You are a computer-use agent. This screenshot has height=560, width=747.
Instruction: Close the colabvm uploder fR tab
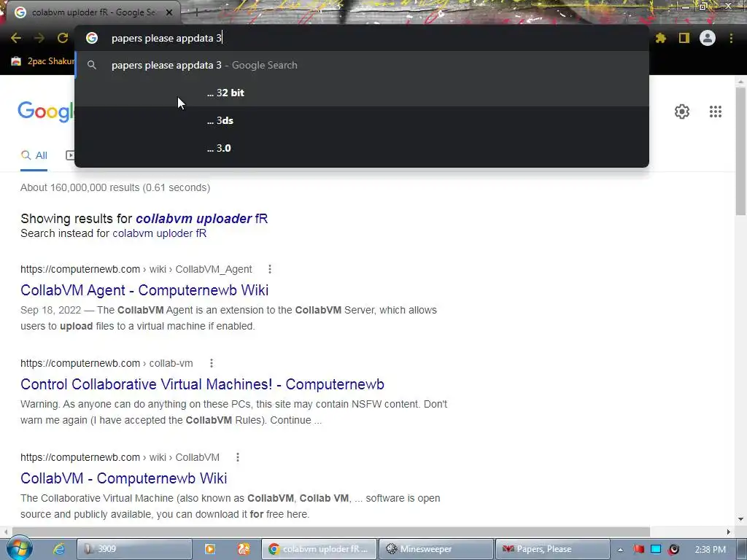[169, 12]
